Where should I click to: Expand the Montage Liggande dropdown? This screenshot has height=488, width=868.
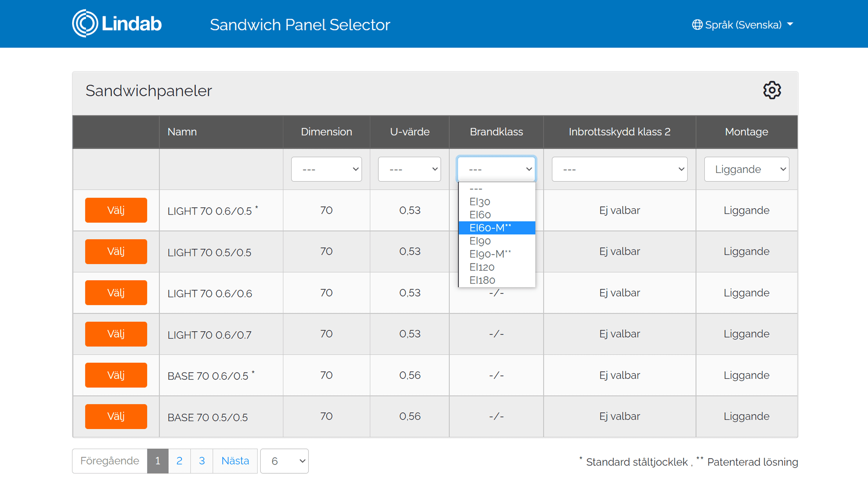tap(746, 169)
